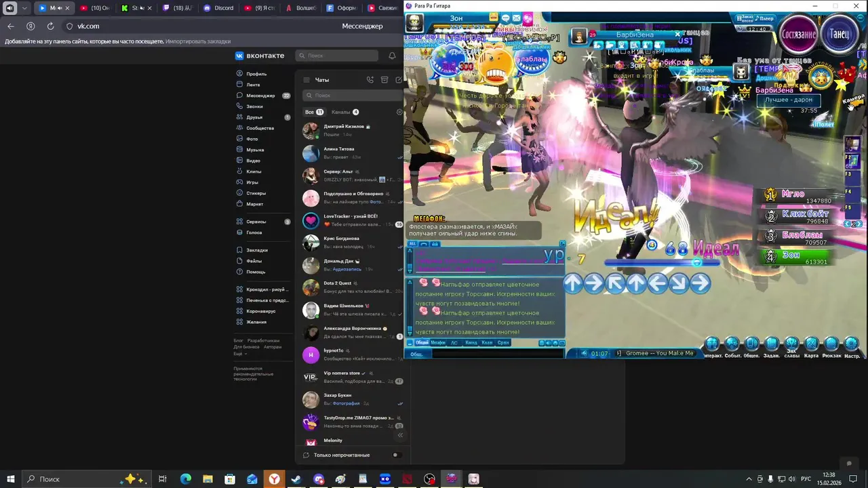The image size is (868, 488).
Task: Open Microsoft Edge from taskbar
Action: pos(185,479)
